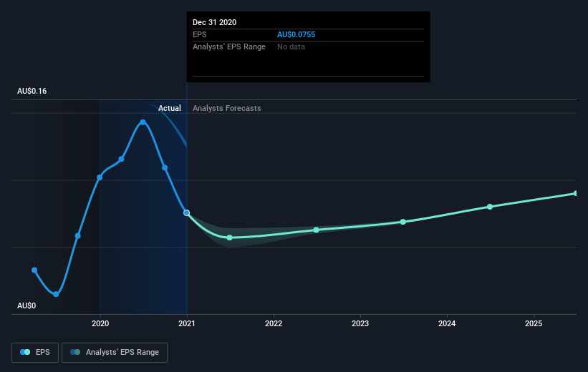
Task: Click the EPS legend color icon
Action: pos(25,352)
